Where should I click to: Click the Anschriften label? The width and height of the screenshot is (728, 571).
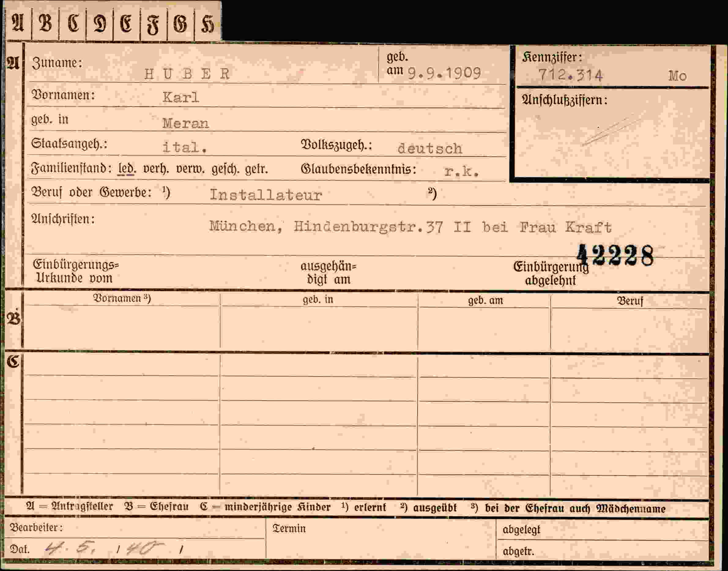pyautogui.click(x=63, y=219)
